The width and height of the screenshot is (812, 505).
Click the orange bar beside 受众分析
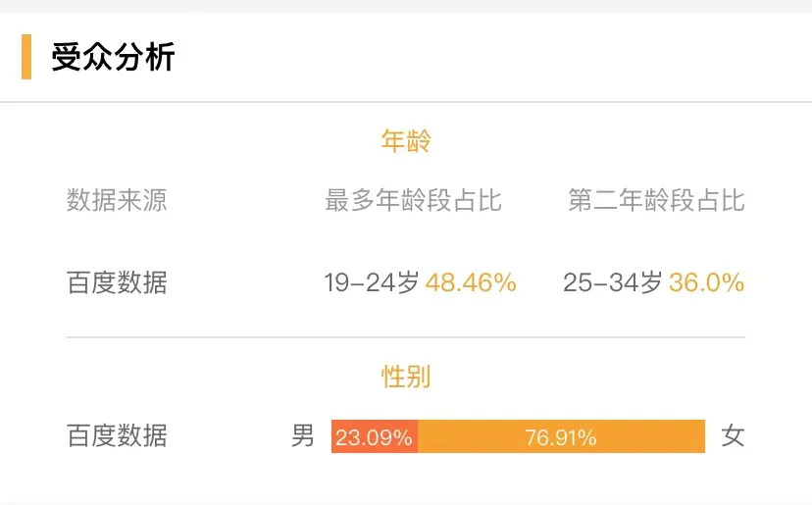26,57
